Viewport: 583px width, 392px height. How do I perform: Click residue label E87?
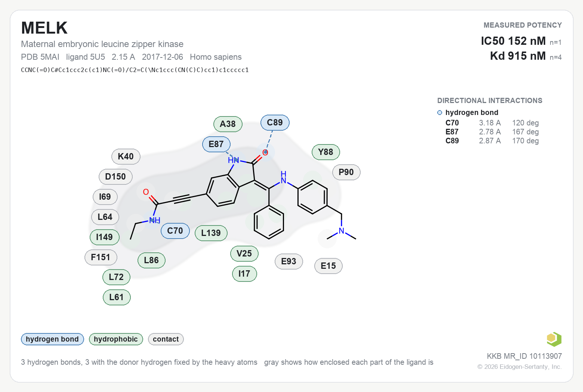216,144
